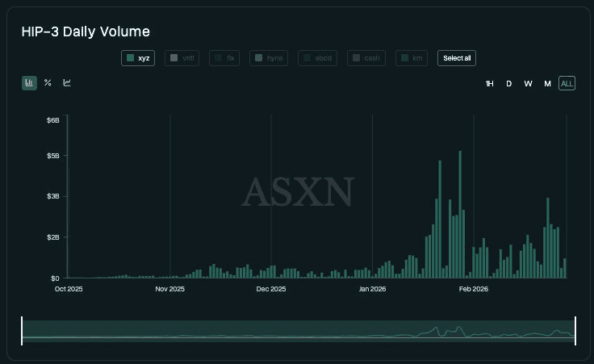Image resolution: width=594 pixels, height=364 pixels.
Task: Choose the 1H timeframe
Action: pyautogui.click(x=489, y=84)
